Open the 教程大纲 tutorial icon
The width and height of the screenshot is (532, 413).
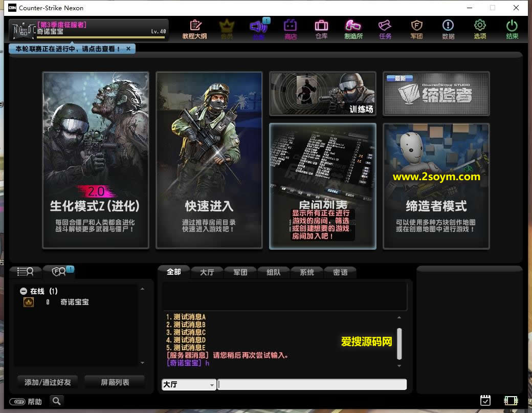coord(194,29)
